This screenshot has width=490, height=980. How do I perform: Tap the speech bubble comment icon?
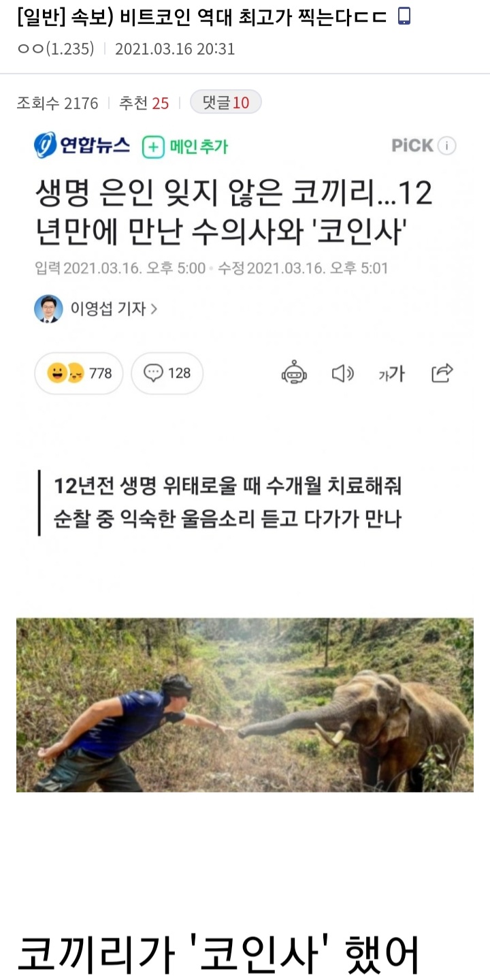(x=154, y=373)
